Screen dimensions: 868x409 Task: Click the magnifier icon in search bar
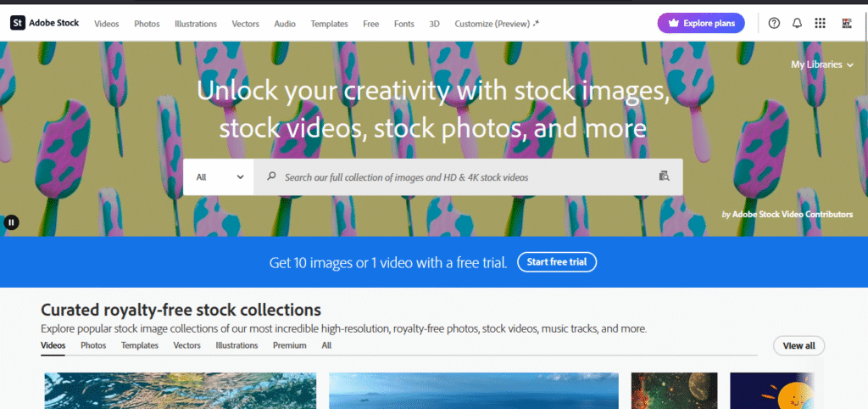[x=271, y=176]
